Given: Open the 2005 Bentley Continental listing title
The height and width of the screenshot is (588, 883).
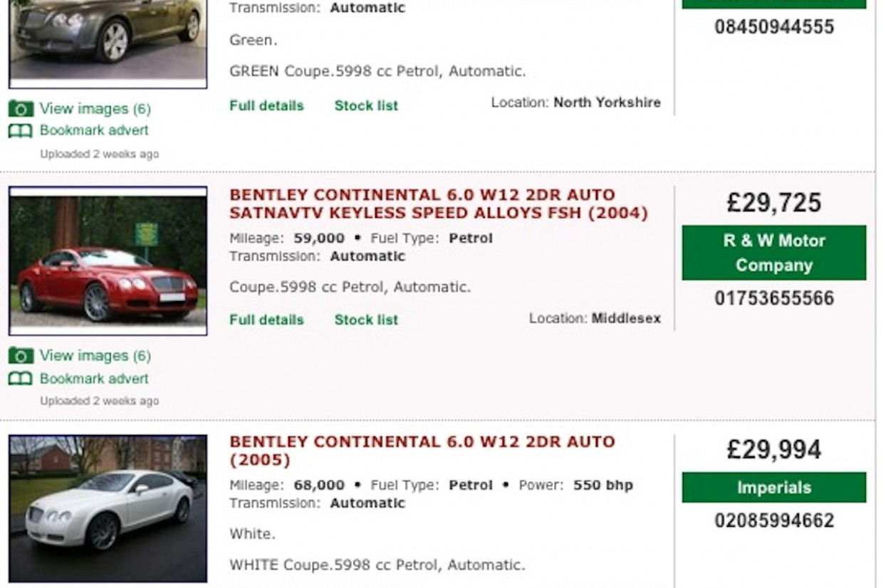Looking at the screenshot, I should coord(422,451).
